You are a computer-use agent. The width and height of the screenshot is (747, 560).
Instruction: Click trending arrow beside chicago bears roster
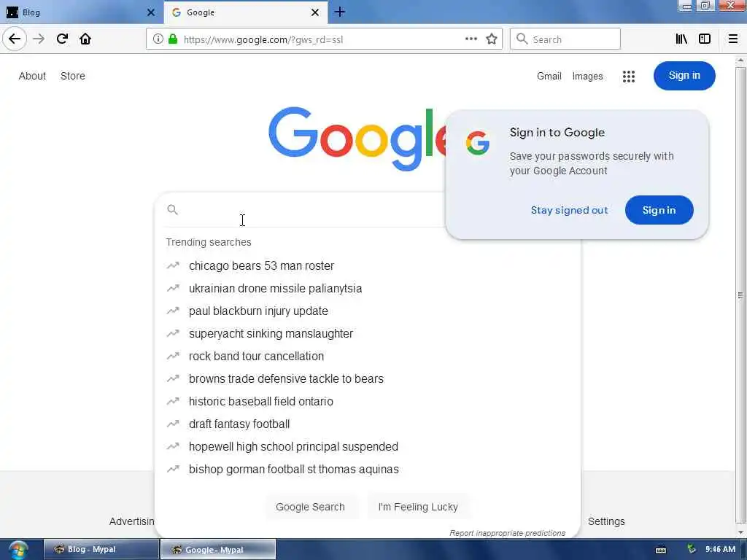point(173,265)
